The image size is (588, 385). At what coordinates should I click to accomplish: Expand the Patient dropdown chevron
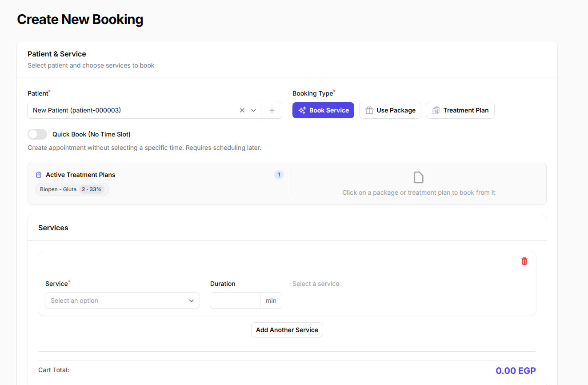(x=254, y=110)
